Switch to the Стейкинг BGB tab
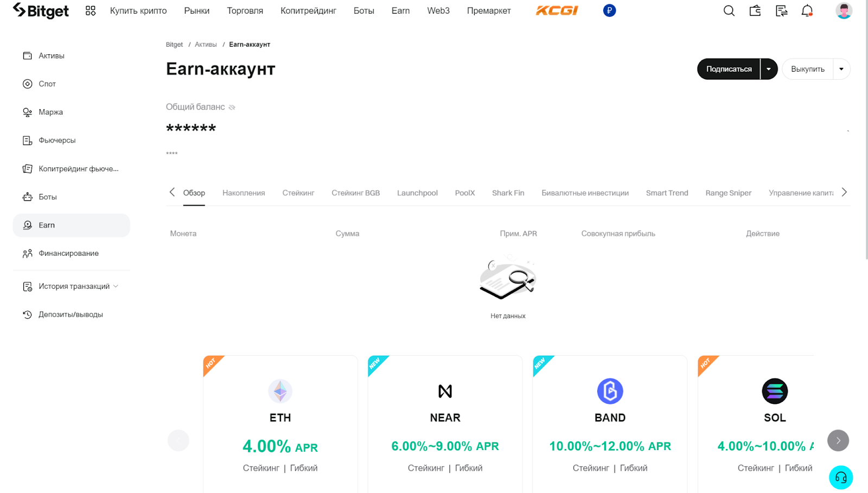Image resolution: width=868 pixels, height=493 pixels. tap(355, 193)
